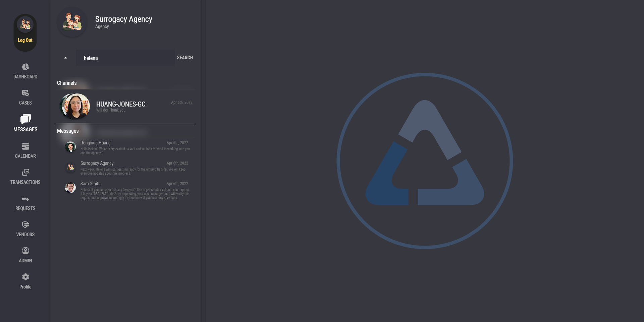Focus the search field containing helena
644x322 pixels.
click(125, 58)
